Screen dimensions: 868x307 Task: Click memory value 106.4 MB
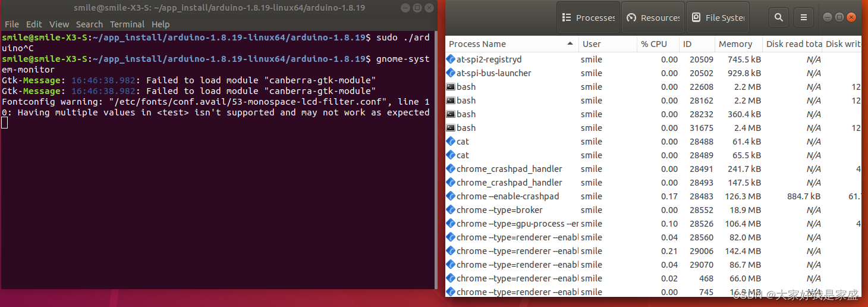[744, 224]
